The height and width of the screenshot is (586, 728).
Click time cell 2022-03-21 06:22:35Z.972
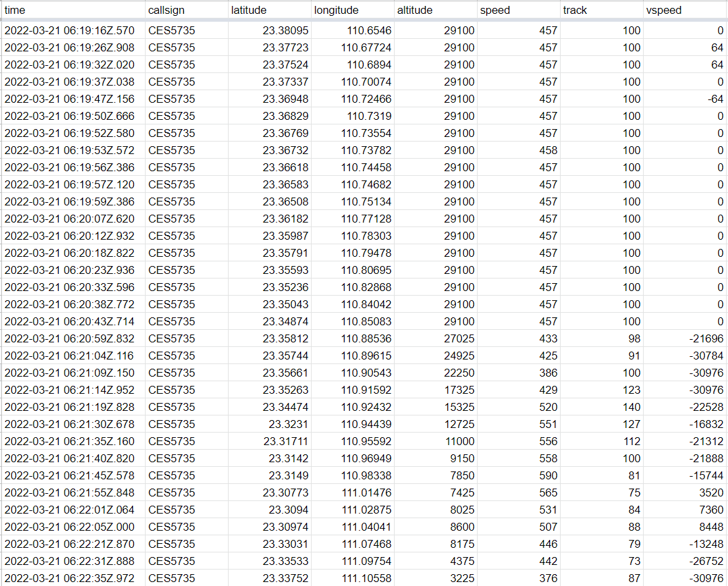[x=69, y=579]
